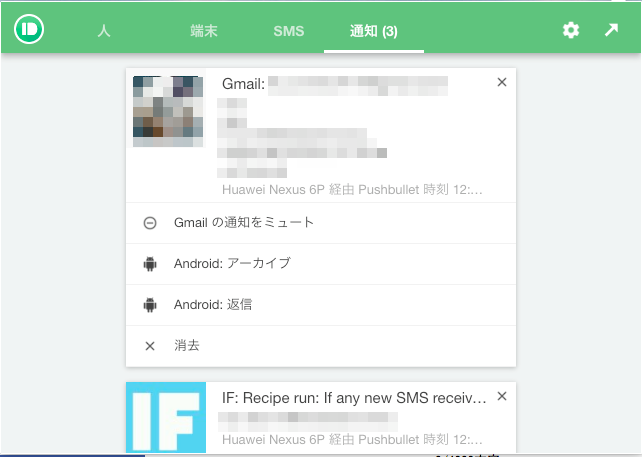
Task: Click the Pushbullet logo icon
Action: point(29,29)
